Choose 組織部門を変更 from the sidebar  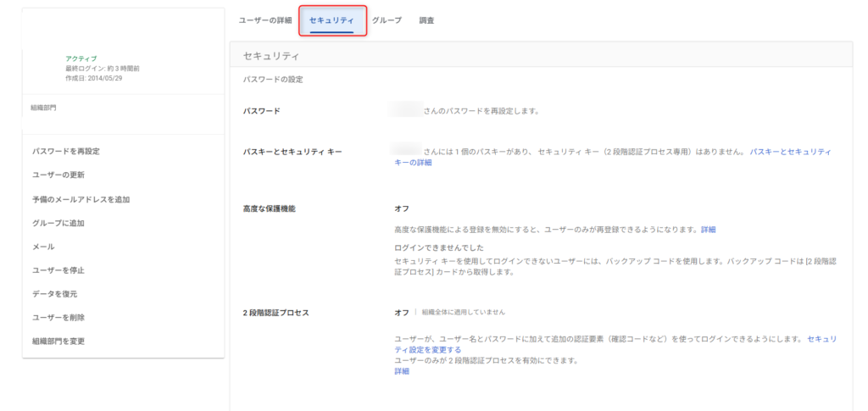pos(58,342)
